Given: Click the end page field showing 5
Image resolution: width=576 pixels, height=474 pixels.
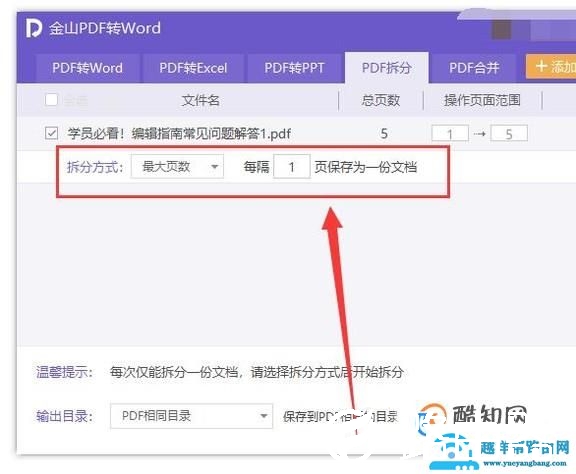Looking at the screenshot, I should 509,133.
